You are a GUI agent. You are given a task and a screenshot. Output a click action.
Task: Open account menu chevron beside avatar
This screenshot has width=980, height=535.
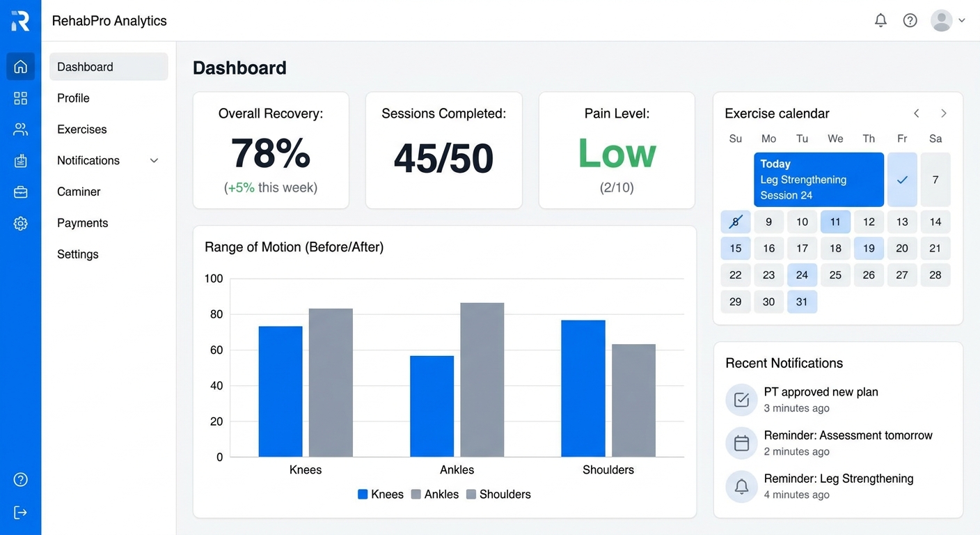[962, 20]
